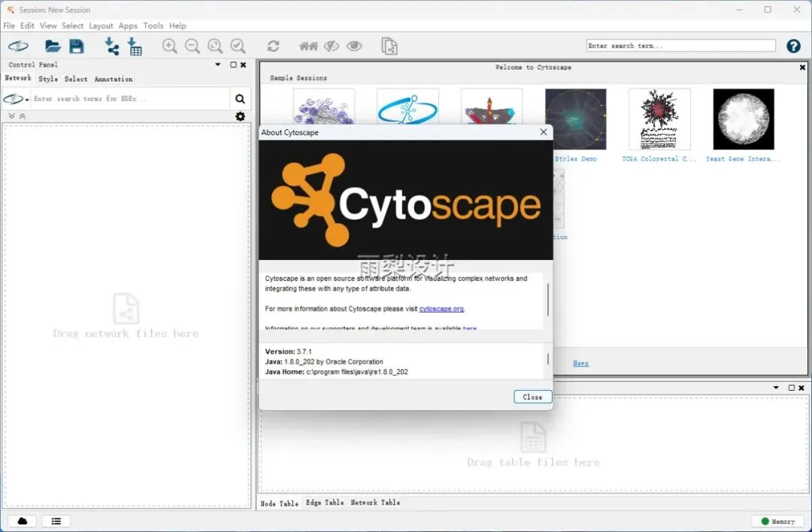Click the Open Session folder icon
This screenshot has height=532, width=812.
[x=53, y=46]
